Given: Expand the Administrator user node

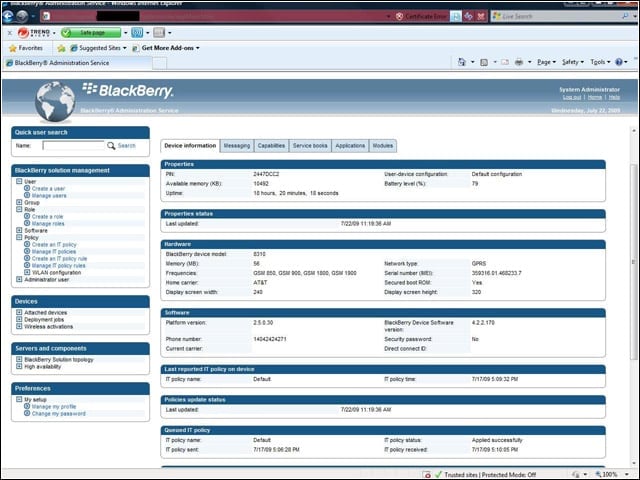Looking at the screenshot, I should (x=19, y=279).
